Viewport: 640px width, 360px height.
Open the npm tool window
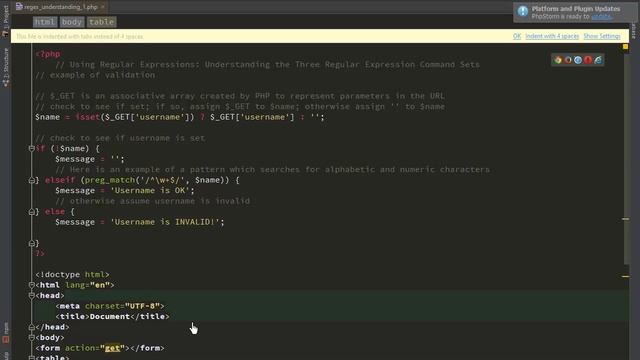[5, 333]
